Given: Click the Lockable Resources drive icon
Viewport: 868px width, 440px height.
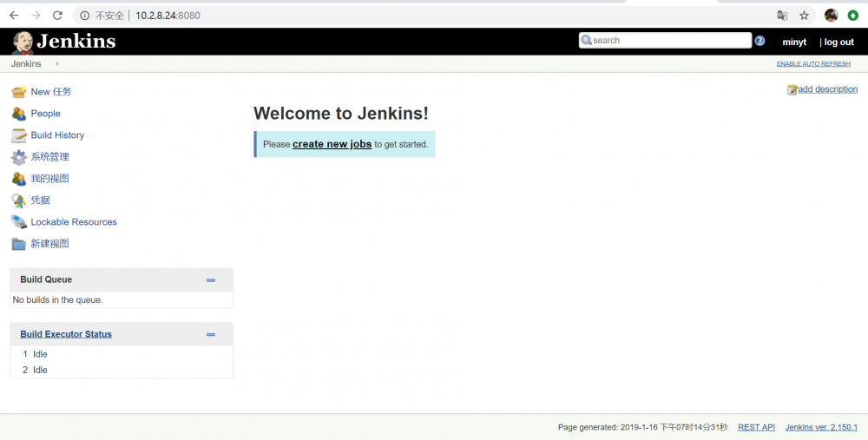Looking at the screenshot, I should coord(18,222).
